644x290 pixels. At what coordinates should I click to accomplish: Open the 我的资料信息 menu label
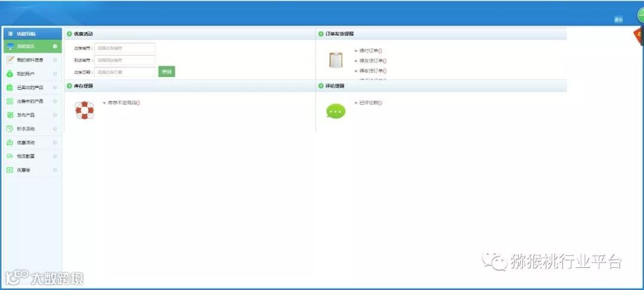pos(30,60)
